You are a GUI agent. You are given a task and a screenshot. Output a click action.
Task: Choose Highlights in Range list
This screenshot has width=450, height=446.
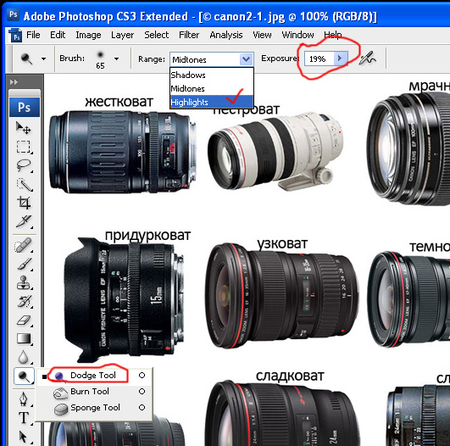pos(211,102)
